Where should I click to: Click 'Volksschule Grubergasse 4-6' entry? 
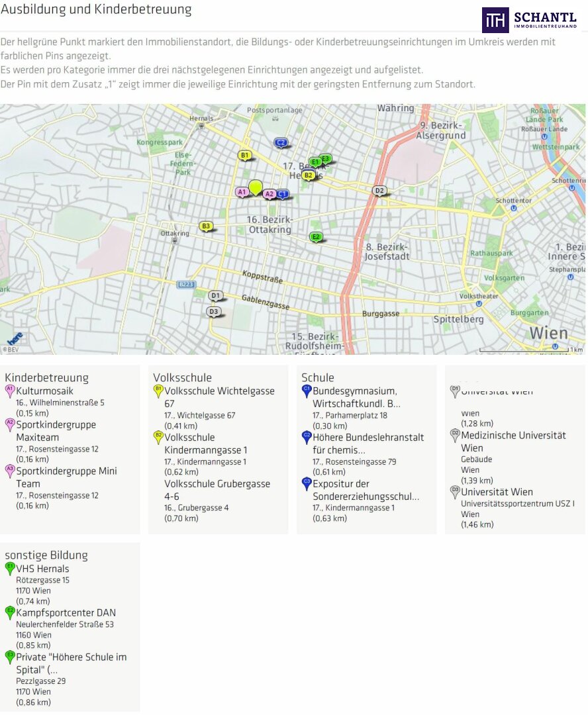point(217,490)
